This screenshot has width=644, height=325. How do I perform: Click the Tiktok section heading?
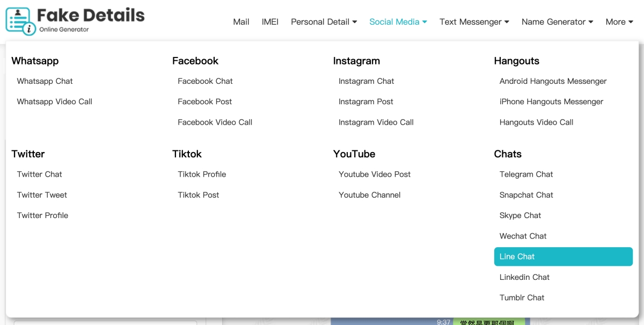coord(187,154)
